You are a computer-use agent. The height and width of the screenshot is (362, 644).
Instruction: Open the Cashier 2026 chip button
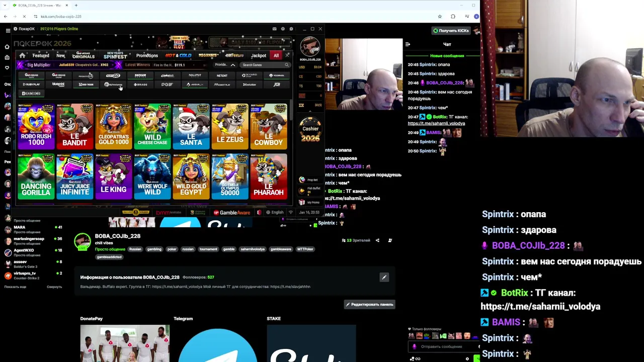click(x=310, y=130)
